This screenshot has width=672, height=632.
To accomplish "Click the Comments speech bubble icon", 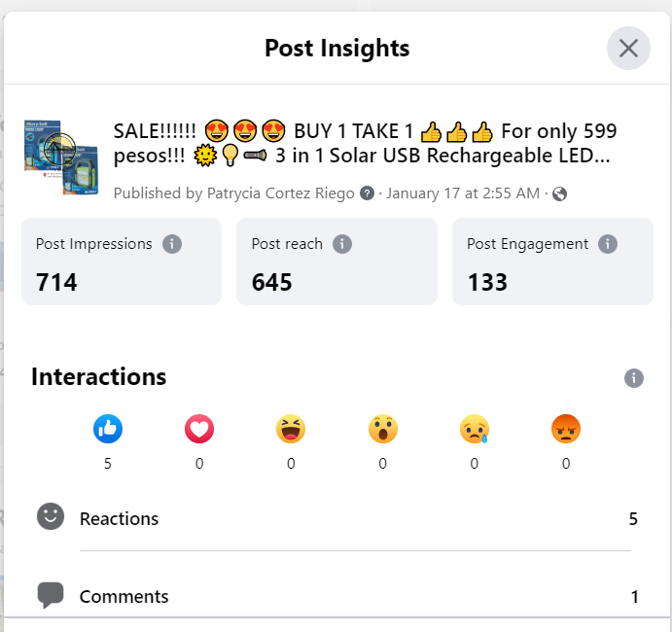I will 51,594.
